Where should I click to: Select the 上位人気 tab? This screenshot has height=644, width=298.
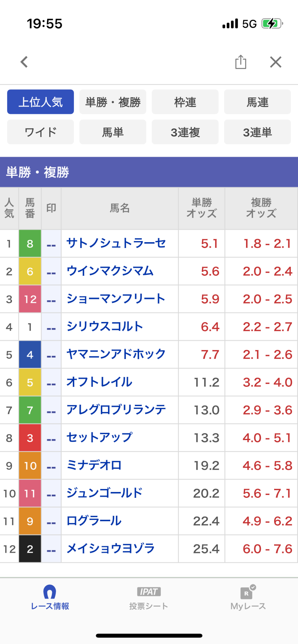(41, 102)
